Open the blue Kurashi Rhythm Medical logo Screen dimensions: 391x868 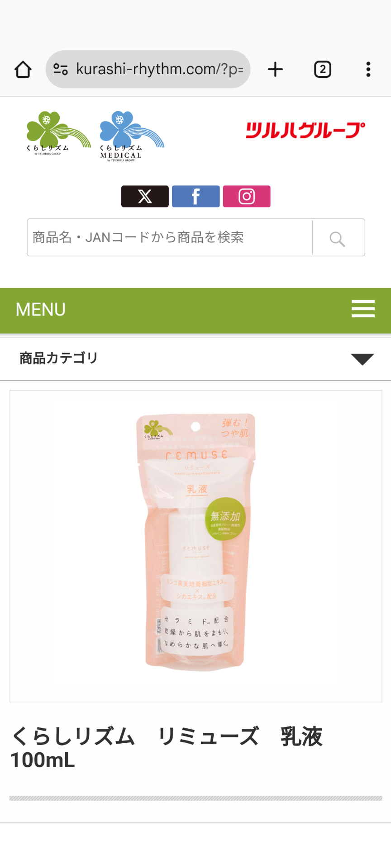(131, 136)
